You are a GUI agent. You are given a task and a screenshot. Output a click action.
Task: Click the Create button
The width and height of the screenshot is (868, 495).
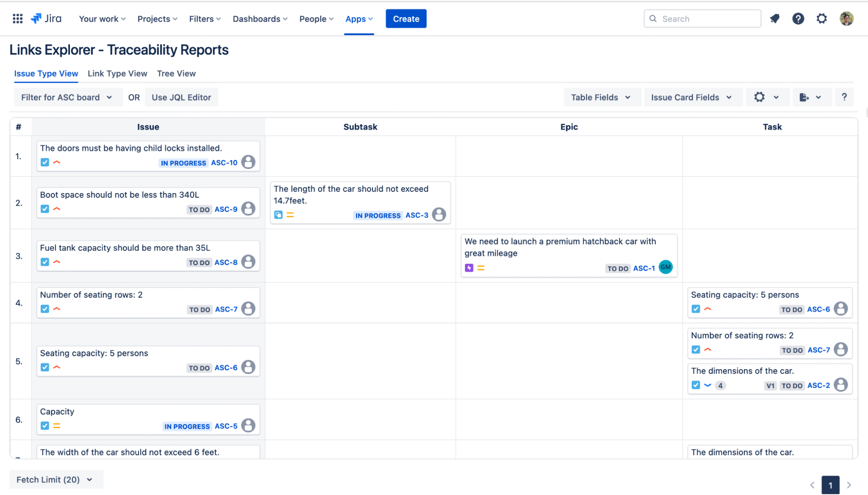point(406,19)
